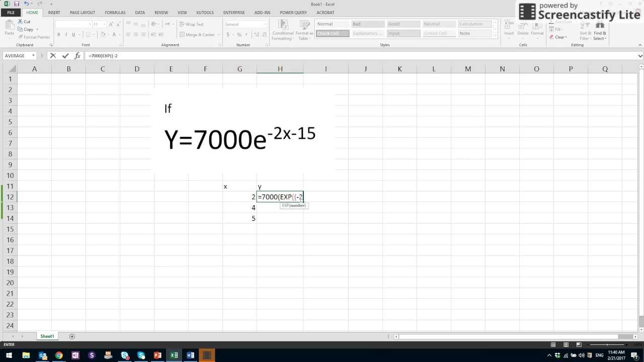Toggle Underline formatting

[x=73, y=35]
